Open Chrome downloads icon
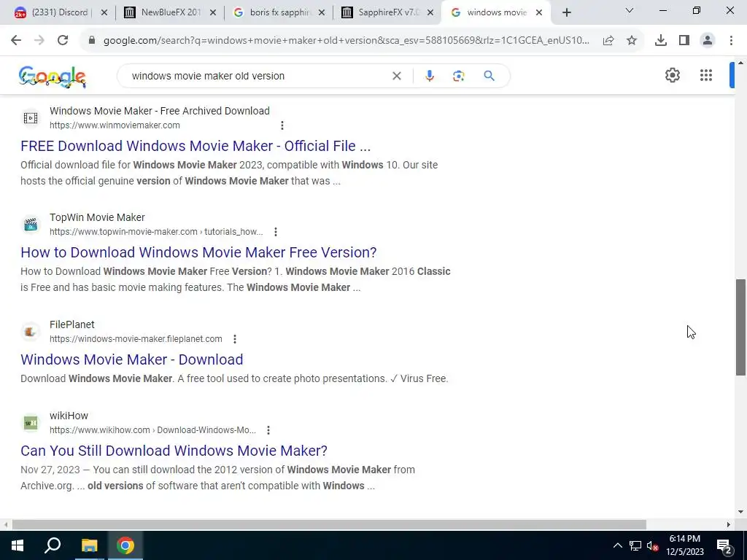This screenshot has height=560, width=747. tap(661, 41)
